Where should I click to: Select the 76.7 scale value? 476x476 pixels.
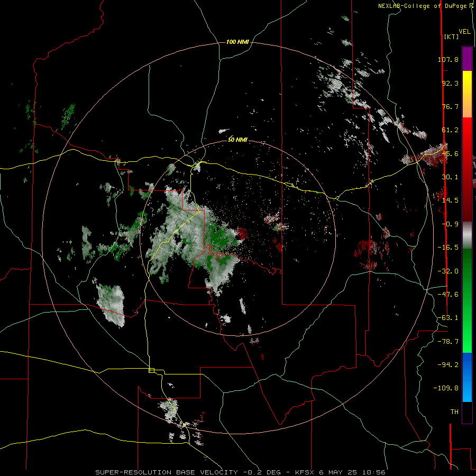pyautogui.click(x=450, y=106)
